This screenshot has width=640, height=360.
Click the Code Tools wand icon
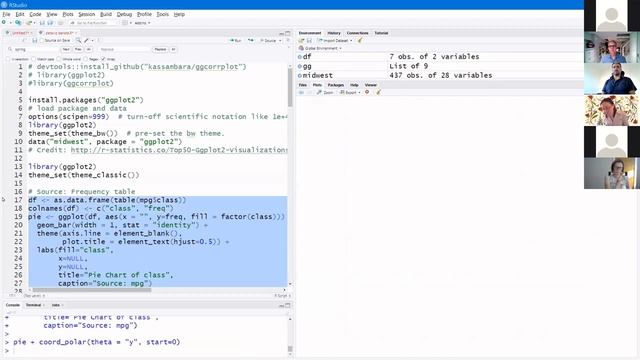87,41
